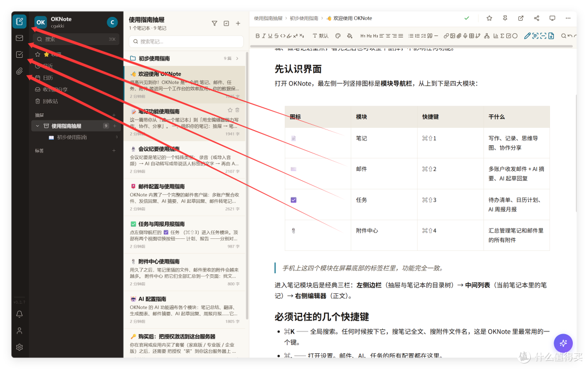
Task: Insert a table
Action: [x=471, y=36]
